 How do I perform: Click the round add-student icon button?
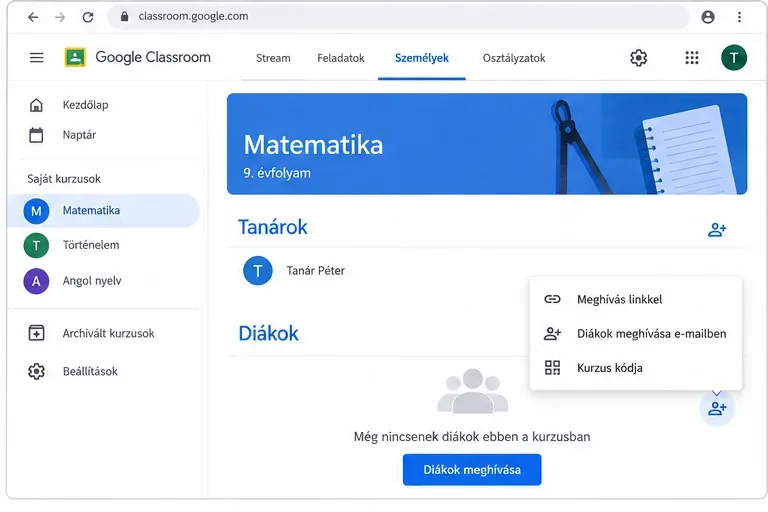pyautogui.click(x=717, y=408)
